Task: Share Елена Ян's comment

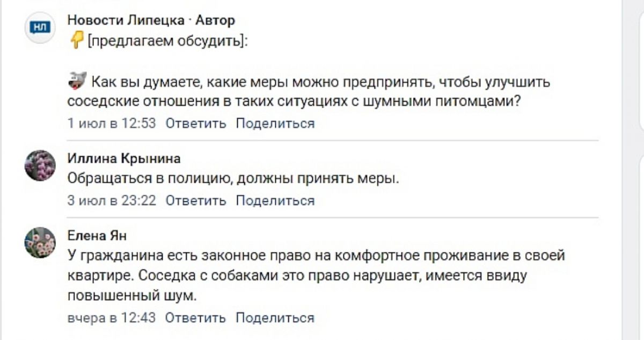Action: [275, 317]
